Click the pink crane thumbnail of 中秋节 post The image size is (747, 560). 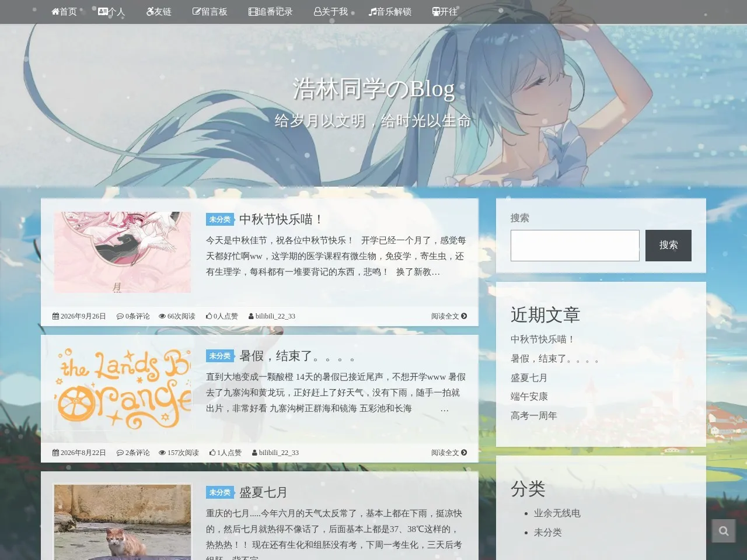pyautogui.click(x=123, y=252)
